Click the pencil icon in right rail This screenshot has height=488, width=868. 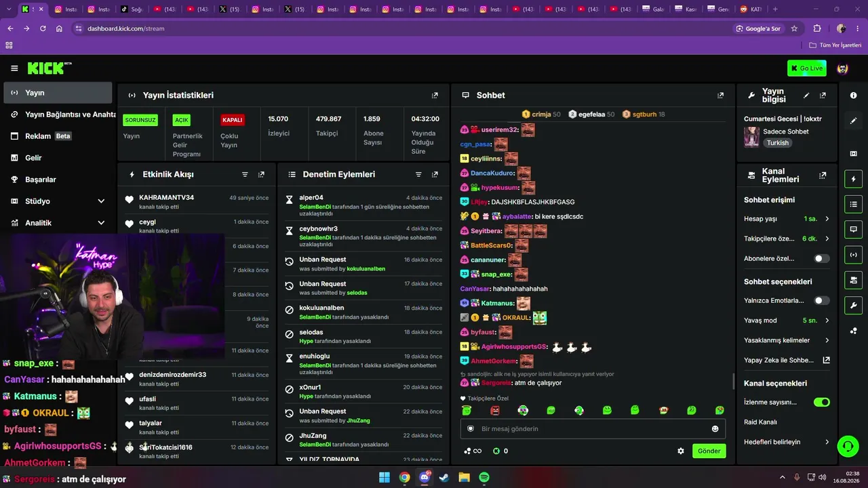tap(853, 121)
